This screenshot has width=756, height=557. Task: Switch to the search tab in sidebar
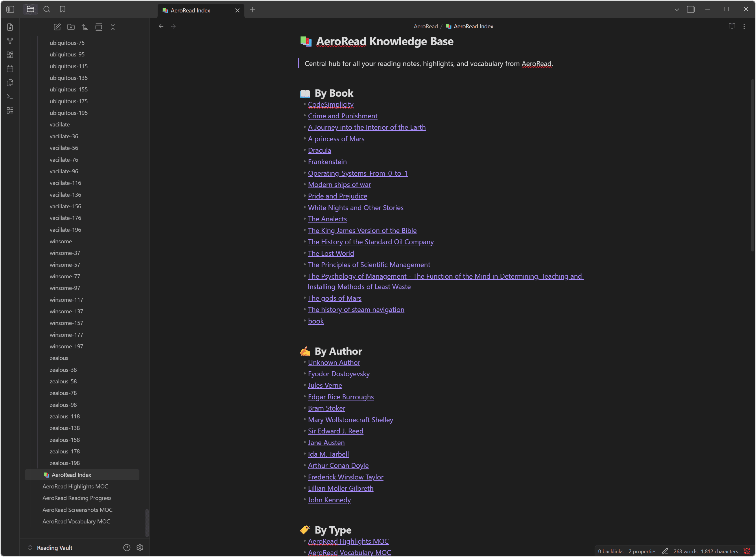click(x=47, y=10)
